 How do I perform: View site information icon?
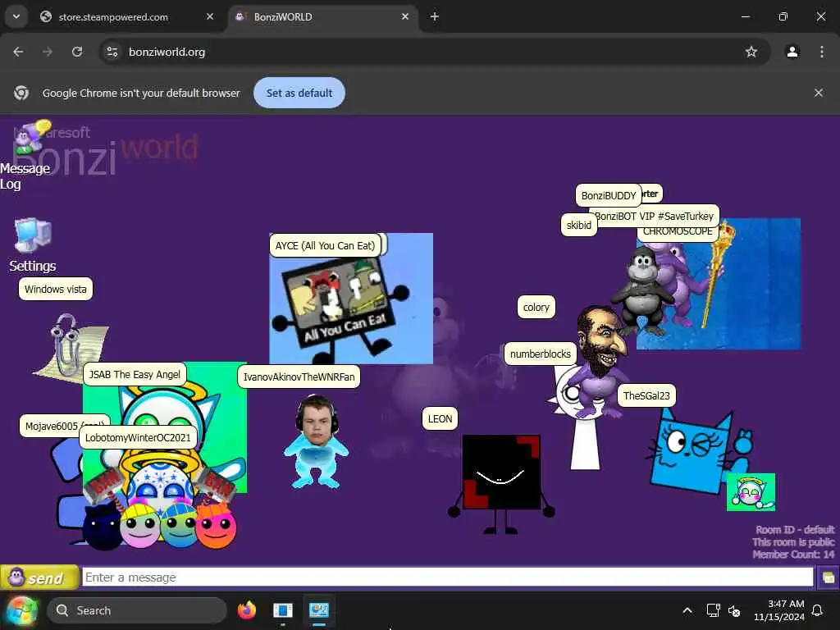(112, 52)
